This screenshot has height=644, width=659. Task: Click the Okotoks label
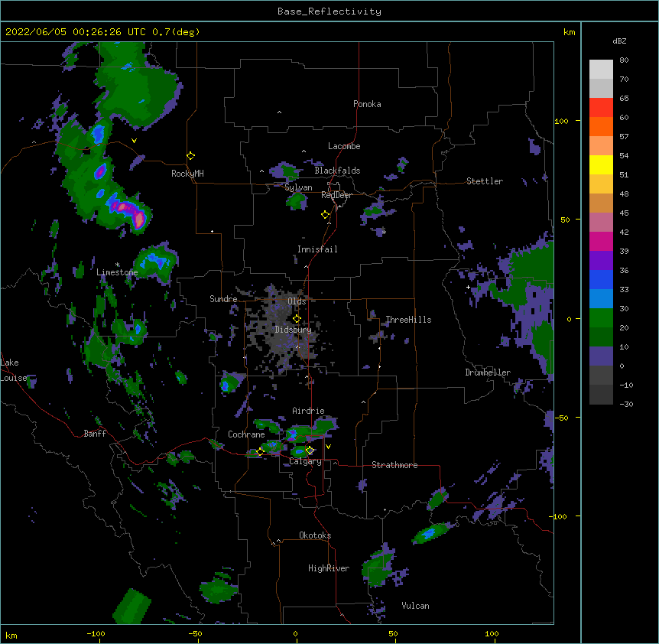tap(315, 535)
